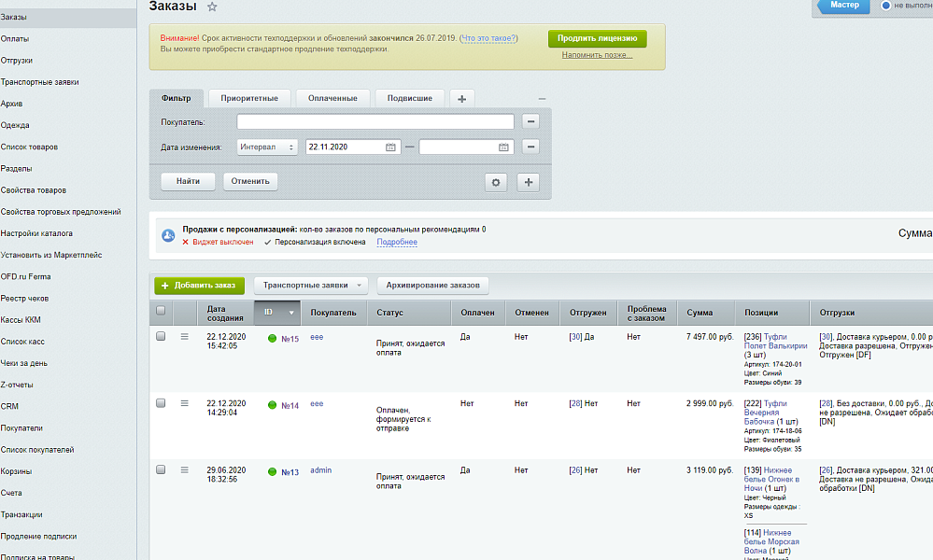Open the Интервал date type dropdown
The image size is (933, 560).
(x=267, y=147)
